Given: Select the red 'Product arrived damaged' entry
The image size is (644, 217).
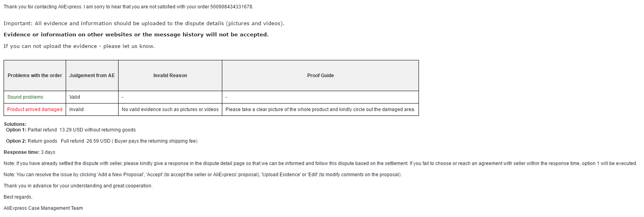Looking at the screenshot, I should [x=35, y=109].
